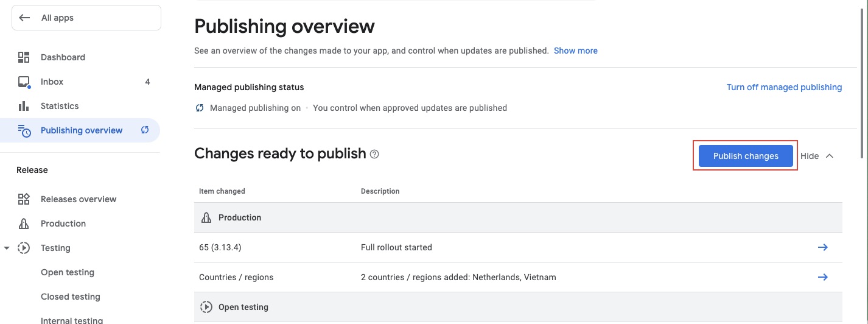Click the Inbox monitor icon
Viewport: 868px width, 324px height.
pos(24,82)
